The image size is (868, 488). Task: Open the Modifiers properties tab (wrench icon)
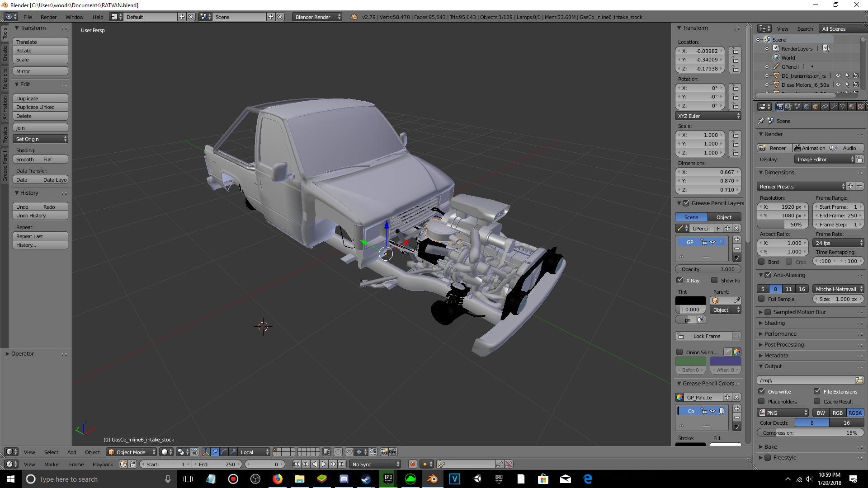pos(834,107)
